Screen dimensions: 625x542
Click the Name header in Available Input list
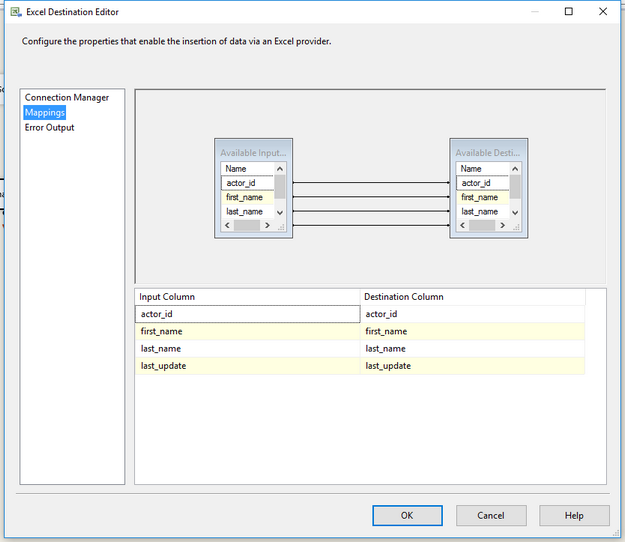point(248,169)
